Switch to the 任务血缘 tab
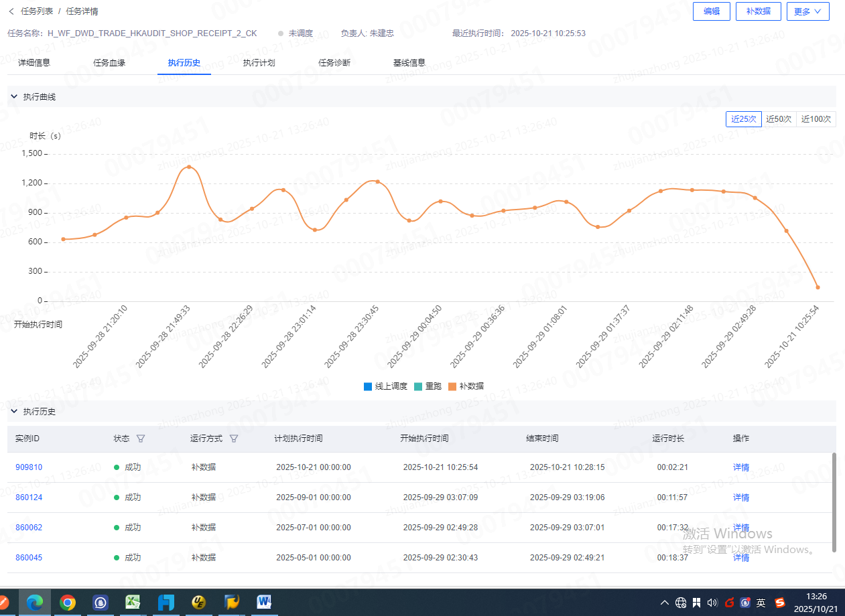 pos(109,63)
